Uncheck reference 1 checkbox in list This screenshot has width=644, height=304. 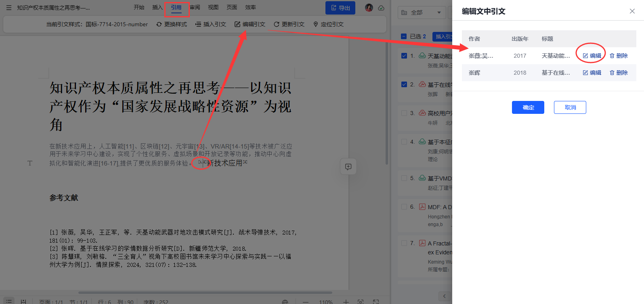(x=404, y=56)
